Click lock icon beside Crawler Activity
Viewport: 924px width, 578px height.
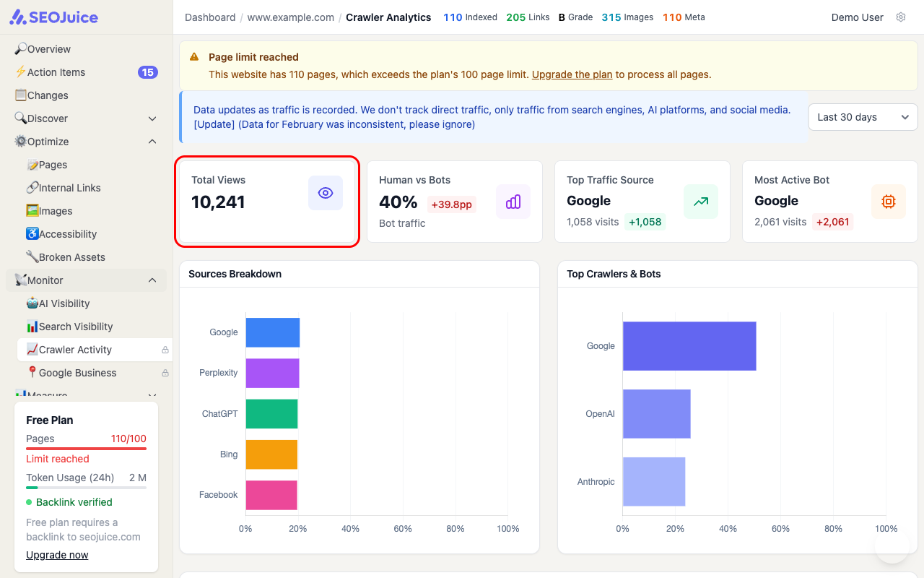coord(165,350)
